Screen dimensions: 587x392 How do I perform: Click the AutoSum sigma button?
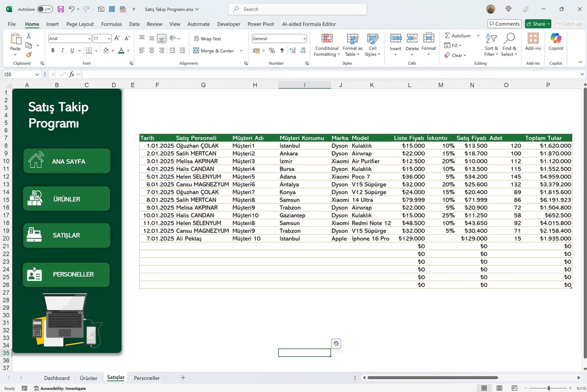pyautogui.click(x=457, y=36)
